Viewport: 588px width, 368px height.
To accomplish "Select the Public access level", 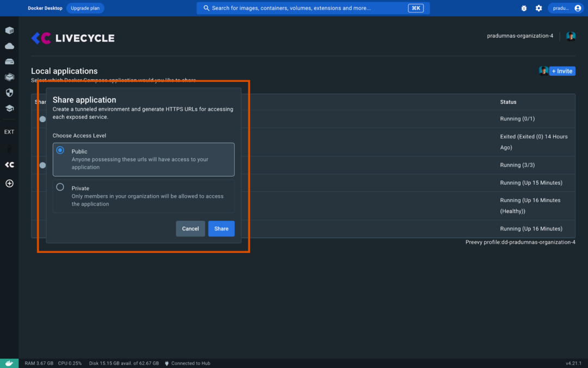I will [x=60, y=150].
